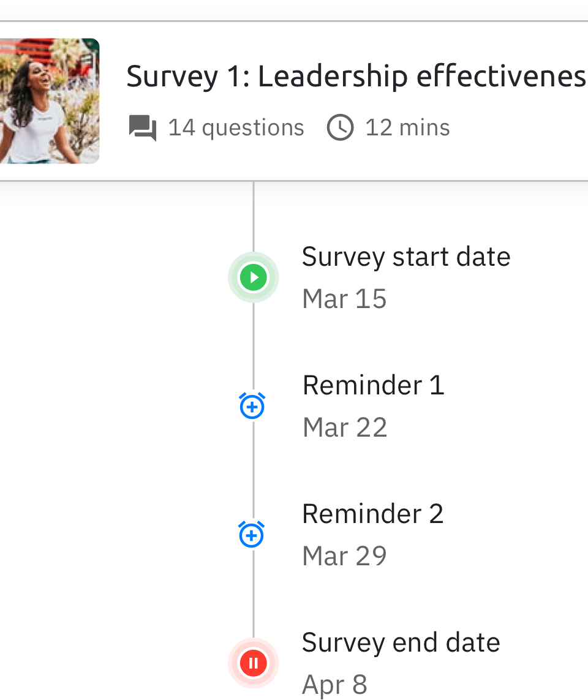Edit the Apr 8 end date
This screenshot has width=588, height=700.
coord(334,685)
